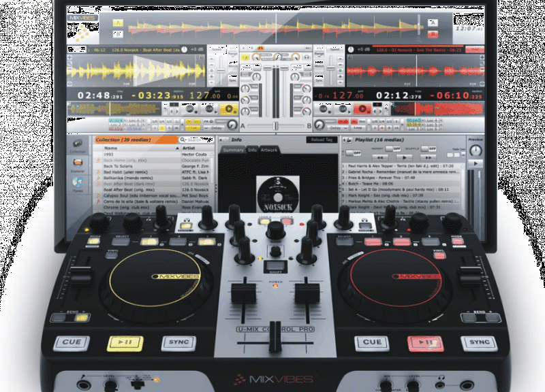
Task: Switch to the Artwork tab in Info panel
Action: click(269, 150)
